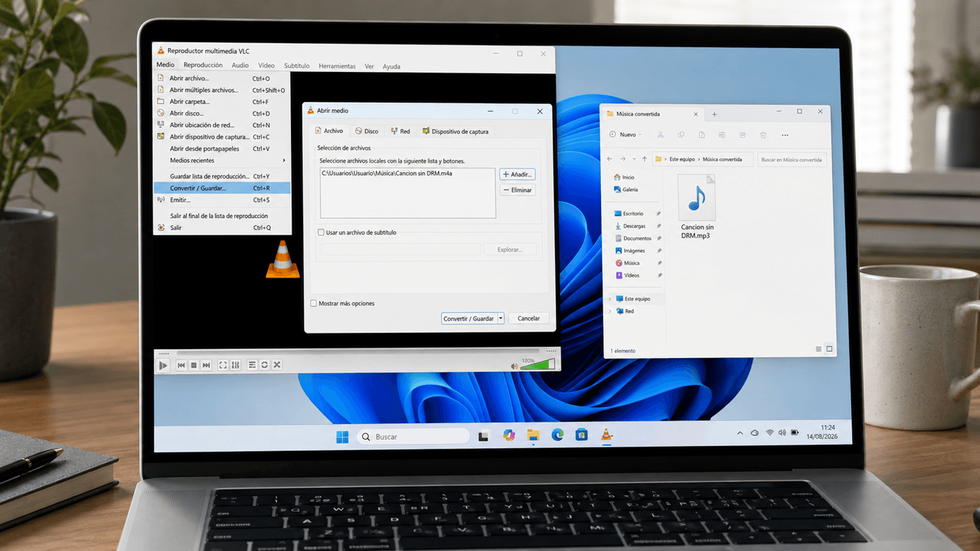Choose Abrir disco... menu entry
The image size is (980, 551).
pos(222,113)
